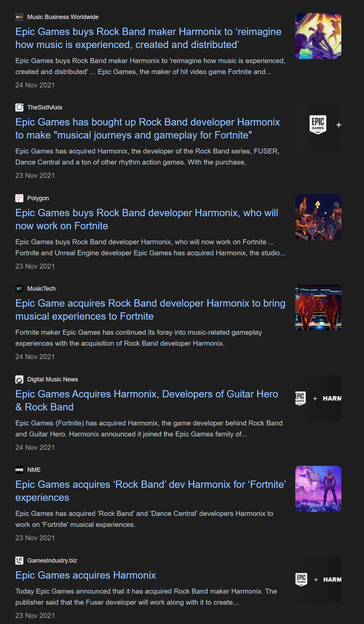
Task: Click the NME site favicon
Action: pos(19,470)
